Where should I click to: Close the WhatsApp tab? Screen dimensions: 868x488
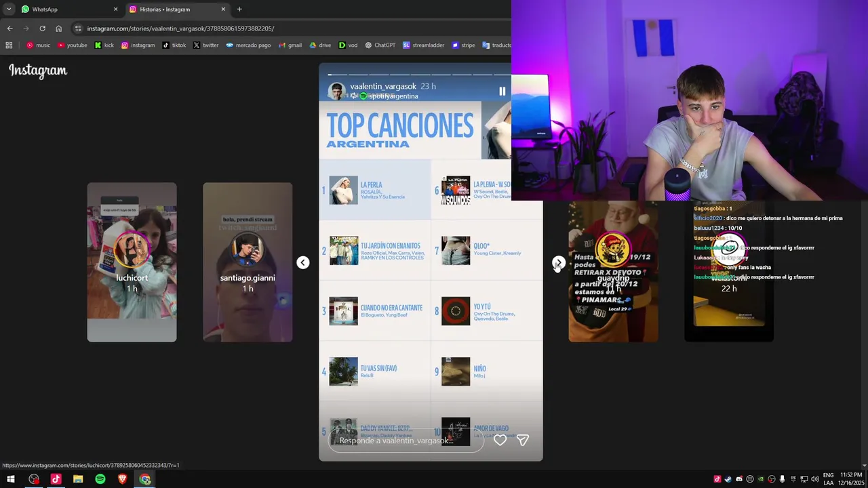point(115,9)
